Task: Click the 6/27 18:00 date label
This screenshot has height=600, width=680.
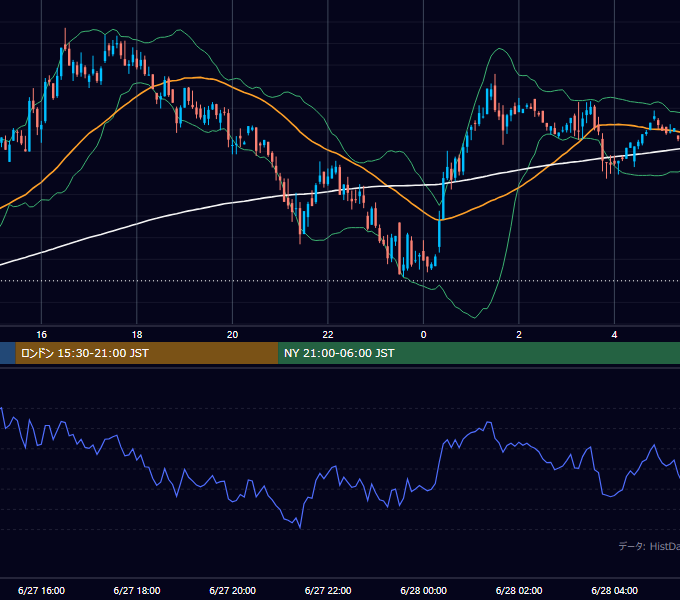Action: coord(137,590)
